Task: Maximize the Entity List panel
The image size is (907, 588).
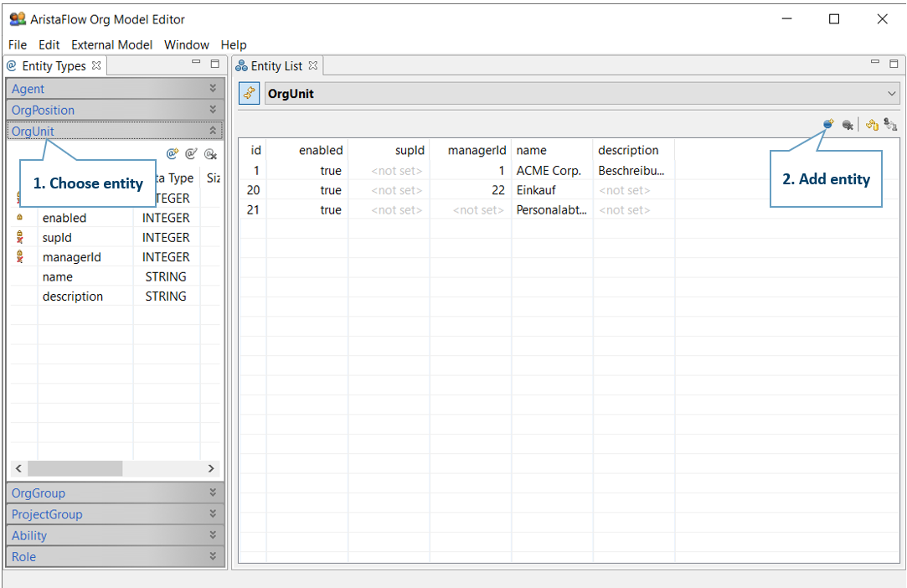Action: (894, 64)
